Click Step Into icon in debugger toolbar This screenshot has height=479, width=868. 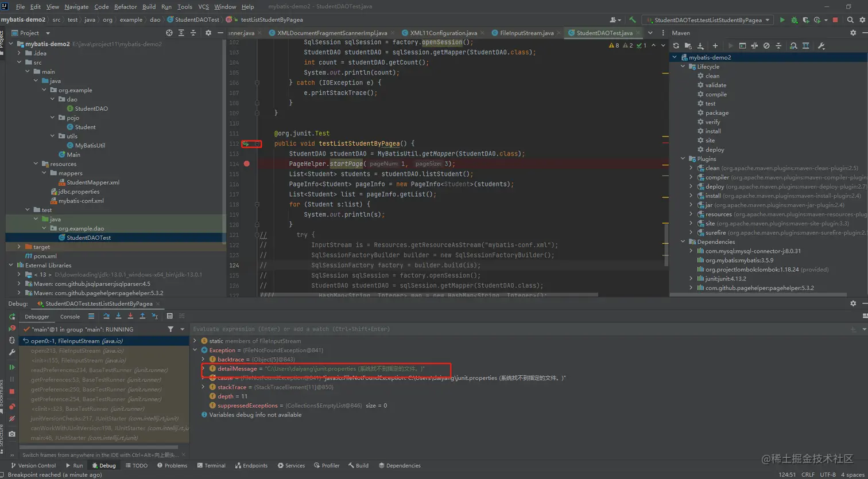coord(118,316)
